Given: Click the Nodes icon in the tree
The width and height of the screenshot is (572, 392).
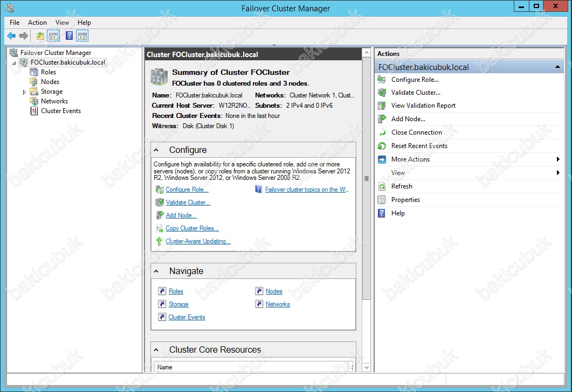Looking at the screenshot, I should pyautogui.click(x=34, y=82).
